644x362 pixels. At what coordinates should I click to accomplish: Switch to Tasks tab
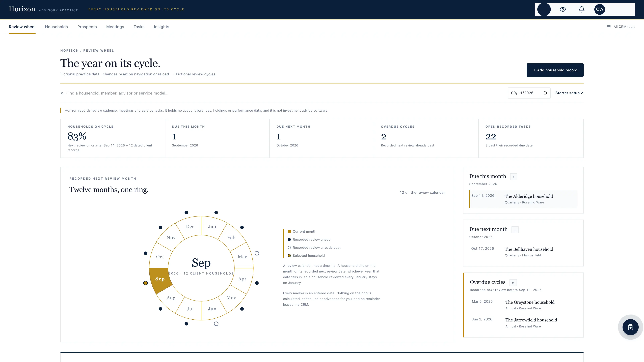[139, 27]
